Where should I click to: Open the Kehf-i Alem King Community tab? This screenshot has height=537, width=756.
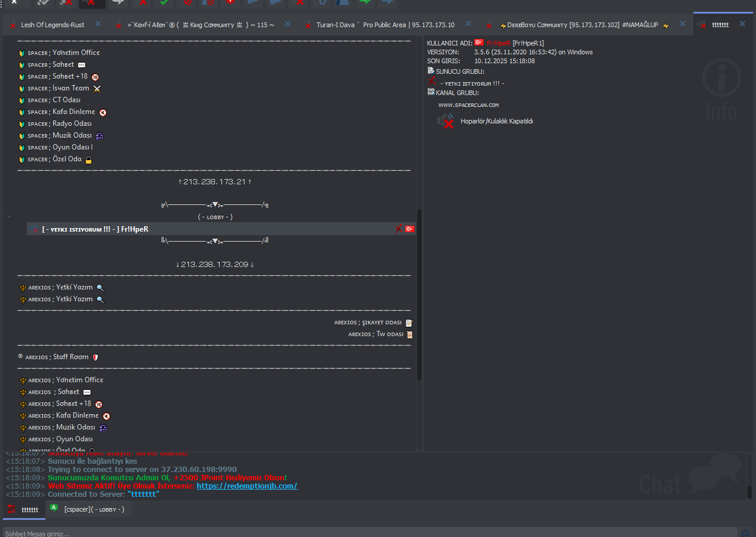[201, 25]
